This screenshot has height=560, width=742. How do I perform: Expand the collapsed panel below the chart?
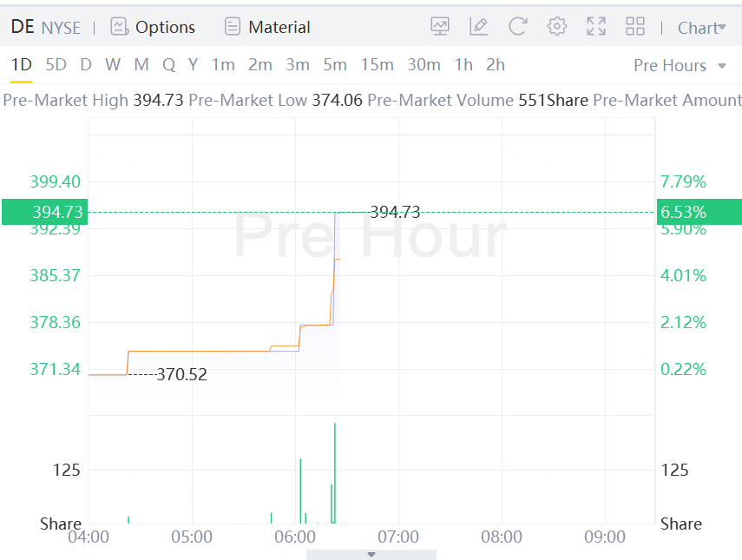pyautogui.click(x=371, y=554)
